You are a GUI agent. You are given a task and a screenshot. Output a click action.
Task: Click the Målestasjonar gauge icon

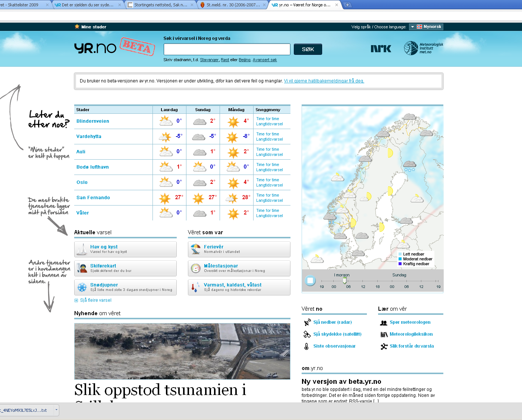coord(195,268)
